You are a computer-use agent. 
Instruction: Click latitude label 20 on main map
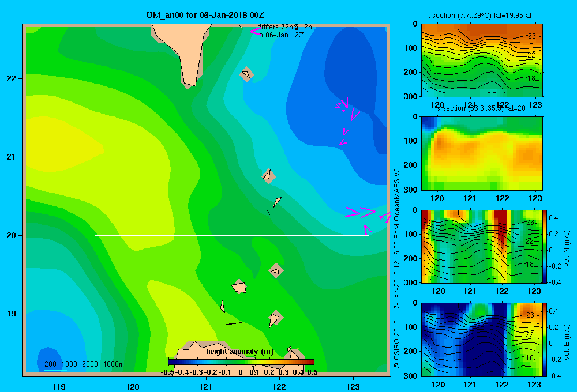click(x=11, y=235)
